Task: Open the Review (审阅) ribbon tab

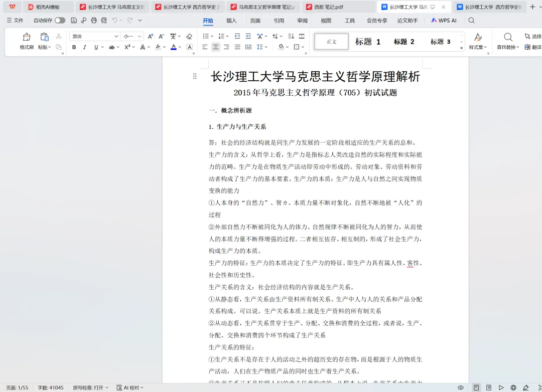Action: tap(302, 21)
